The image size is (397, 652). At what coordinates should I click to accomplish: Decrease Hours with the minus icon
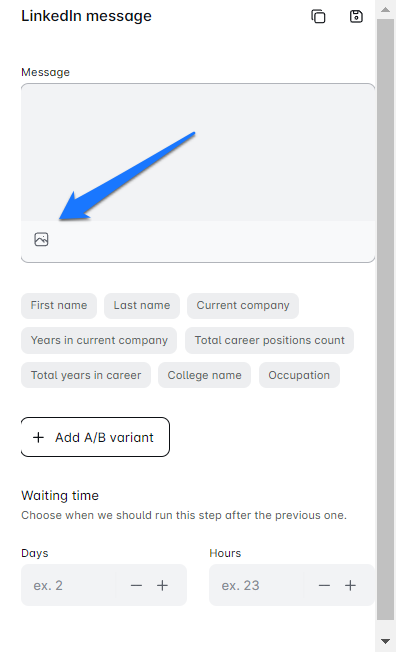click(324, 585)
